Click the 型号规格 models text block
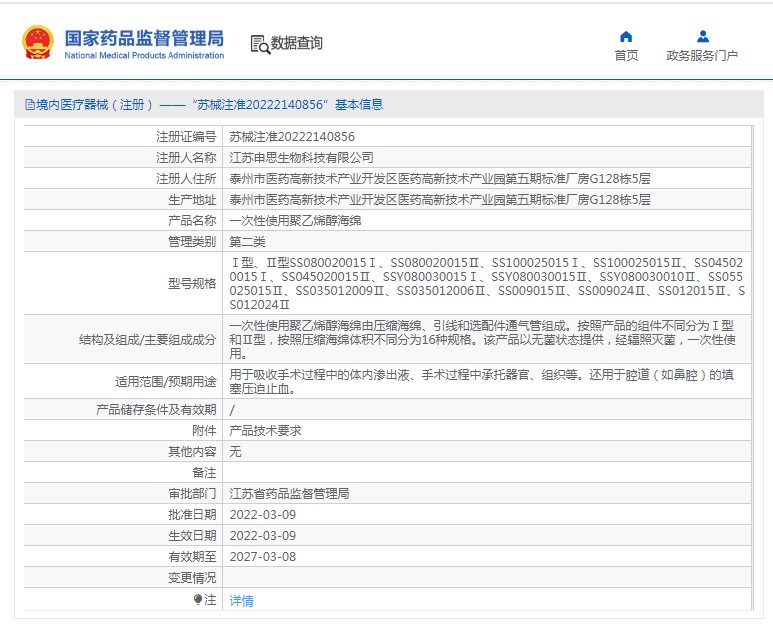This screenshot has width=773, height=627. 487,283
